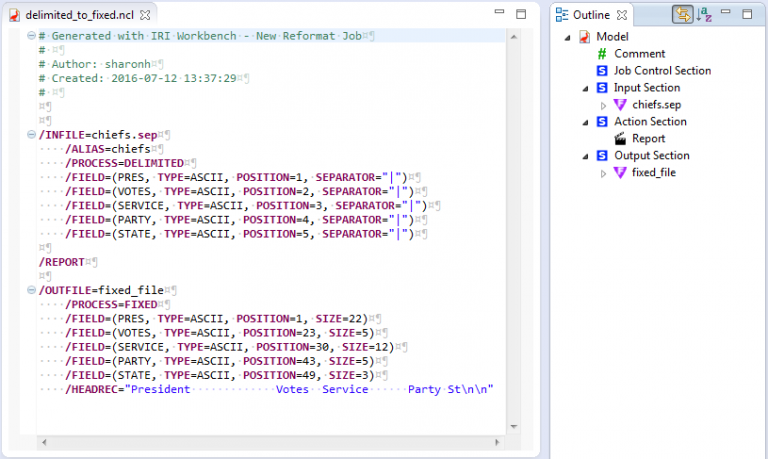Click the chiefs.sep file icon
Screen dimensions: 768x459
(x=620, y=105)
